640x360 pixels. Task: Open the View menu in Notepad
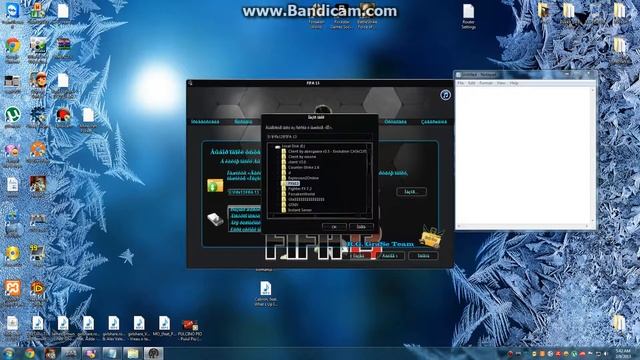(x=501, y=83)
